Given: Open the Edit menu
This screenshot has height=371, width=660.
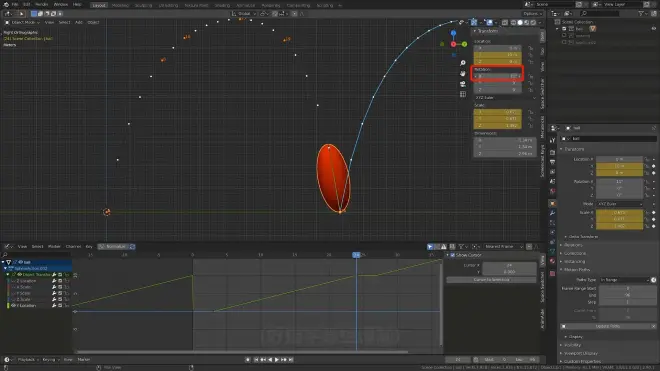Looking at the screenshot, I should click(x=27, y=4).
